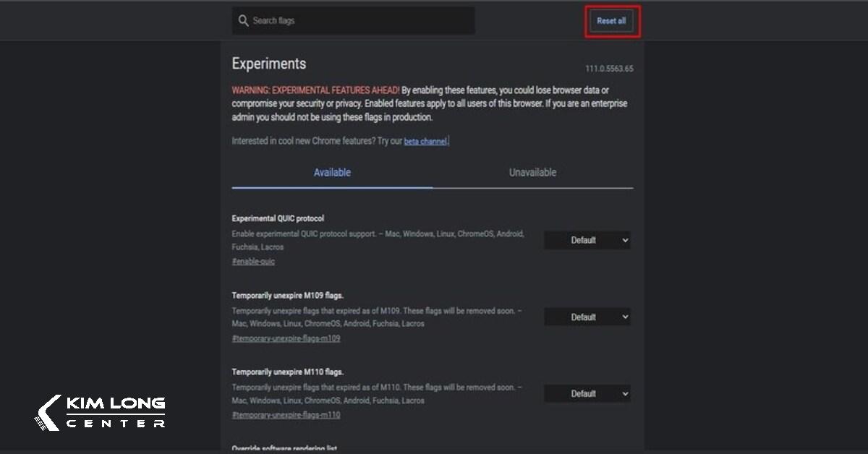Viewport: 868px width, 454px height.
Task: Click the red WARNING: EXPERIMENTAL FEATURES AHEAD text
Action: click(315, 90)
